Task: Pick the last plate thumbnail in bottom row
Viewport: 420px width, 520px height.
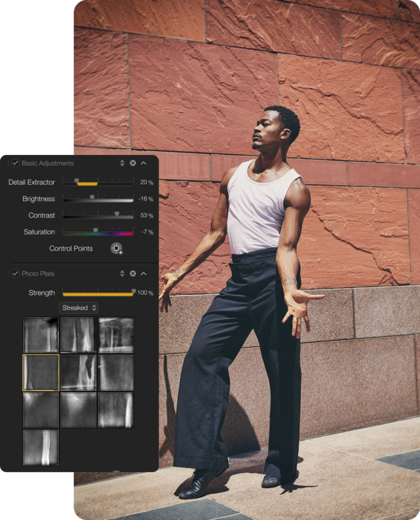Action: (x=41, y=447)
